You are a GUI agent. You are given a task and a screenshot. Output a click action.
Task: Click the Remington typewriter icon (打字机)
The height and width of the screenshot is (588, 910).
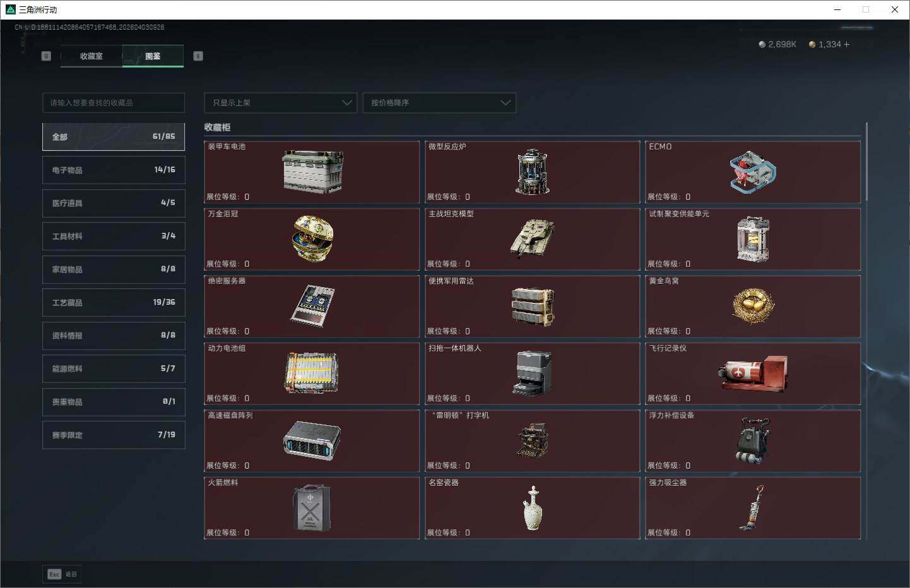(532, 440)
